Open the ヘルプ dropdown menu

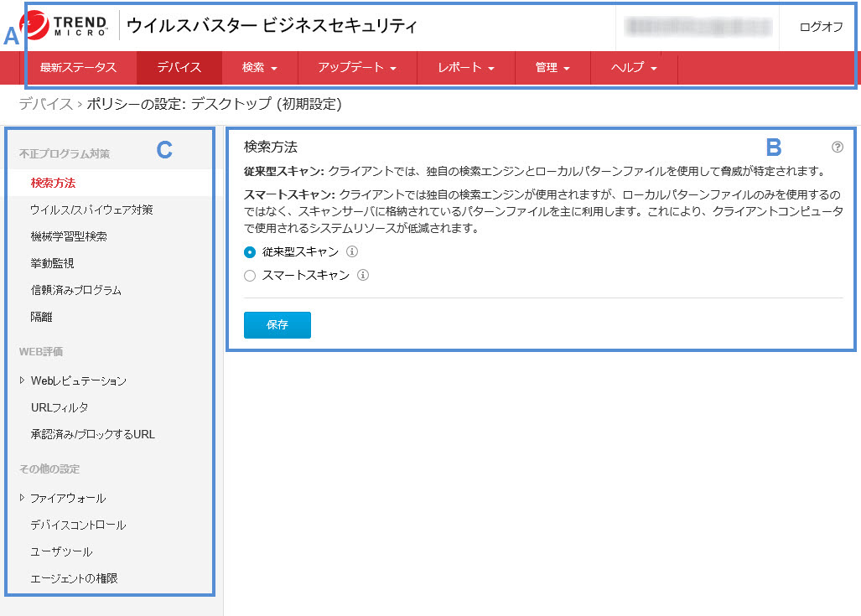[633, 68]
